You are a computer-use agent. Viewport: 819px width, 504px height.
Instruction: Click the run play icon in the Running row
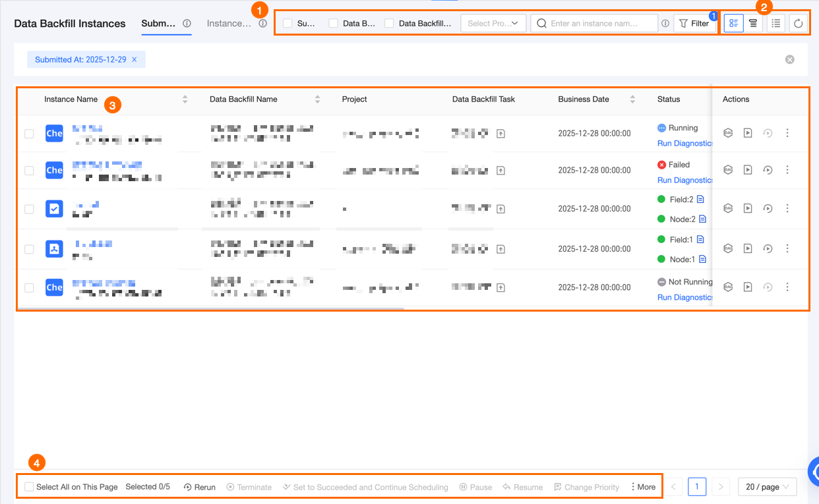(x=748, y=132)
